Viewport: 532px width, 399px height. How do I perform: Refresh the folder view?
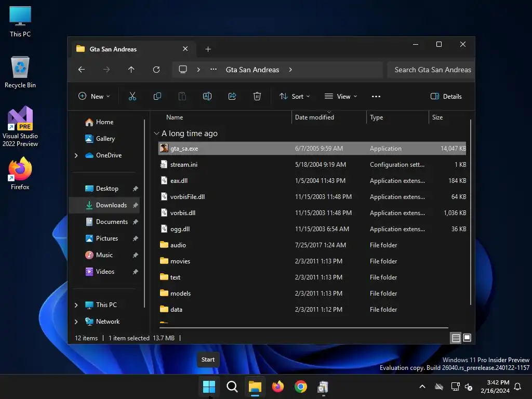(x=156, y=70)
